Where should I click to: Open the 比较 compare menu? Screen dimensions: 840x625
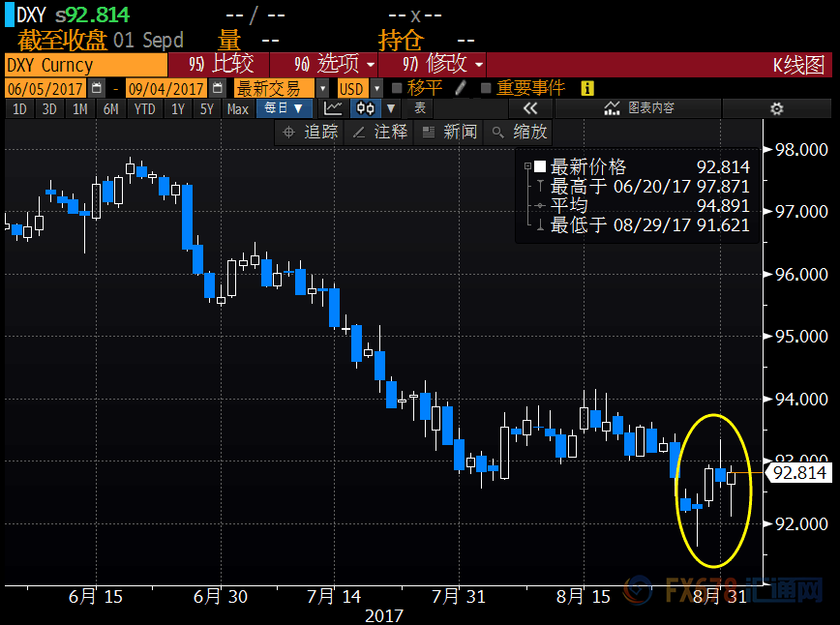click(x=223, y=65)
